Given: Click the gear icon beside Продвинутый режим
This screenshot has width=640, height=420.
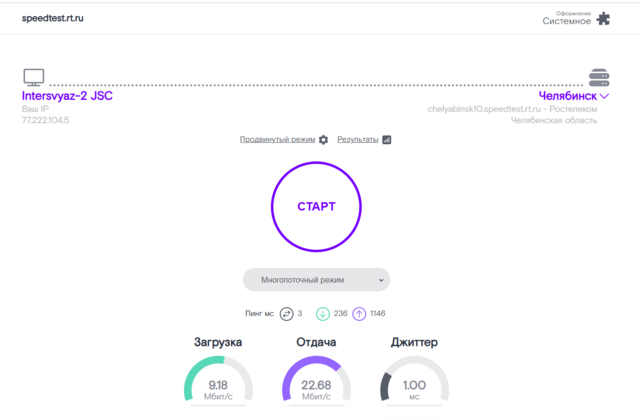Looking at the screenshot, I should coord(323,140).
